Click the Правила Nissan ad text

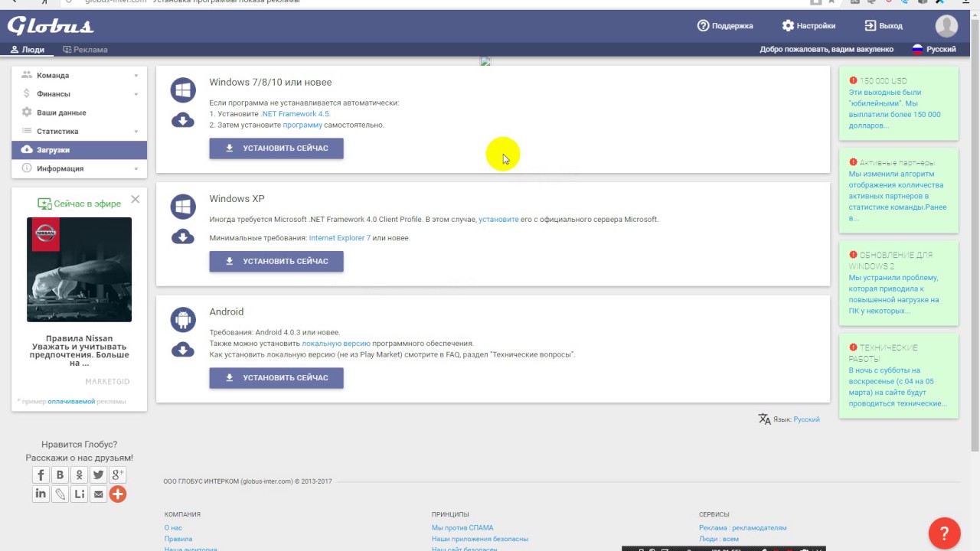click(x=79, y=350)
